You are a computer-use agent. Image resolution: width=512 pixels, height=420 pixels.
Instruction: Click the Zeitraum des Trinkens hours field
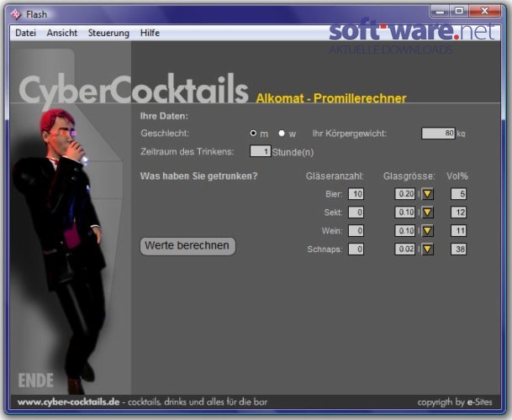(261, 151)
